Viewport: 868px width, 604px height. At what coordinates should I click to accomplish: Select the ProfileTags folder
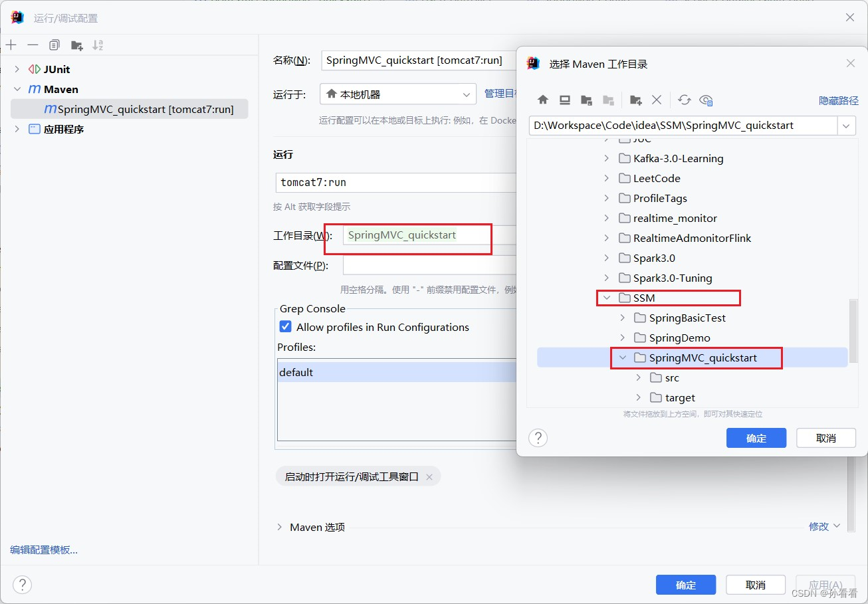coord(660,198)
